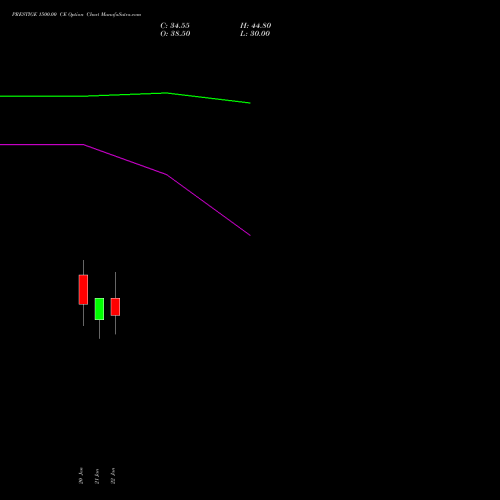Select the open value 'O: 38.50'
500x500 pixels.
pyautogui.click(x=175, y=34)
